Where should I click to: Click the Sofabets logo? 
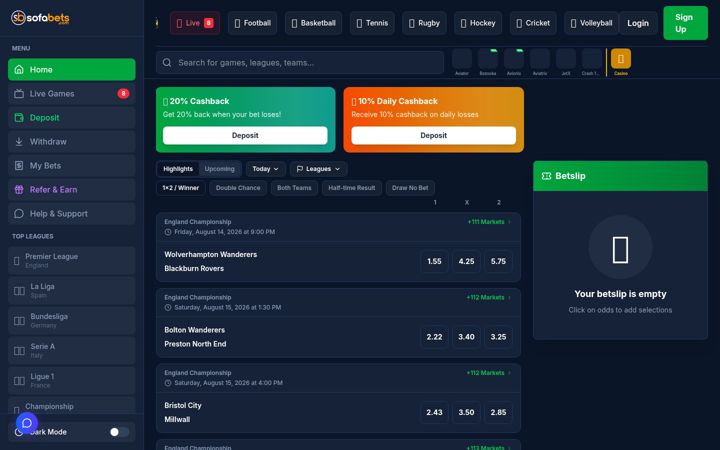click(x=40, y=18)
